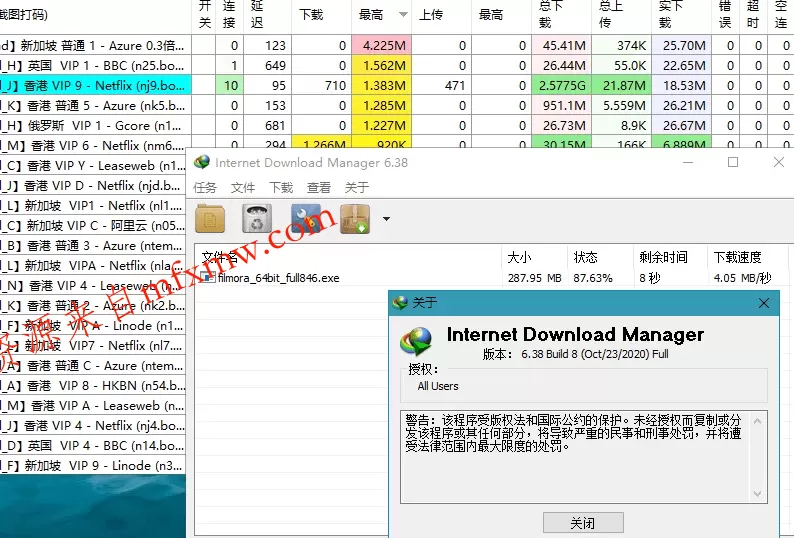The width and height of the screenshot is (794, 538).
Task: Select the 香港 普通 3 - Azure row
Action: coord(93,246)
